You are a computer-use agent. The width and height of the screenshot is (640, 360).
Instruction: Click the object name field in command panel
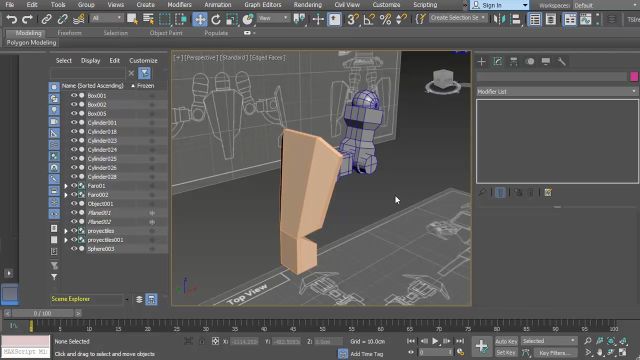coord(552,76)
